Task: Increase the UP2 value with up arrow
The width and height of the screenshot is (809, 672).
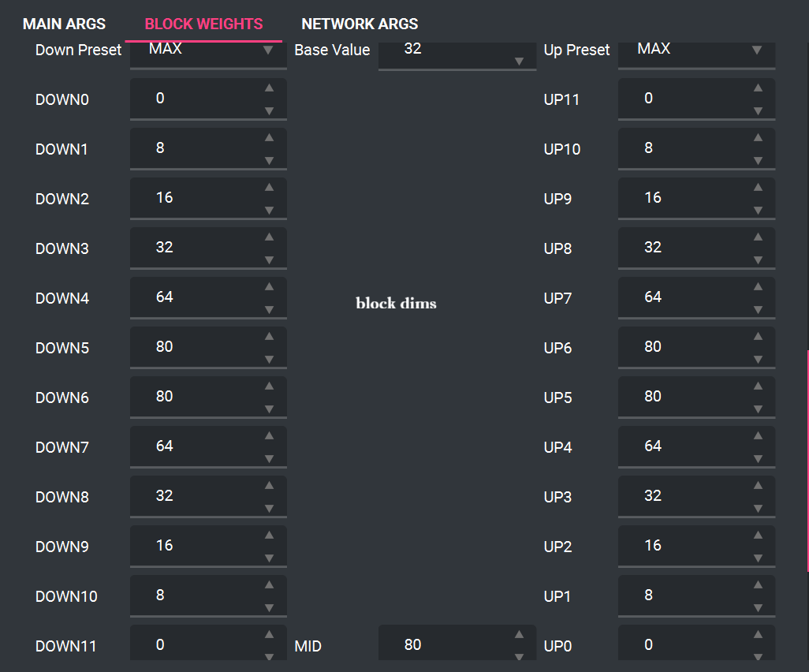Action: [758, 535]
